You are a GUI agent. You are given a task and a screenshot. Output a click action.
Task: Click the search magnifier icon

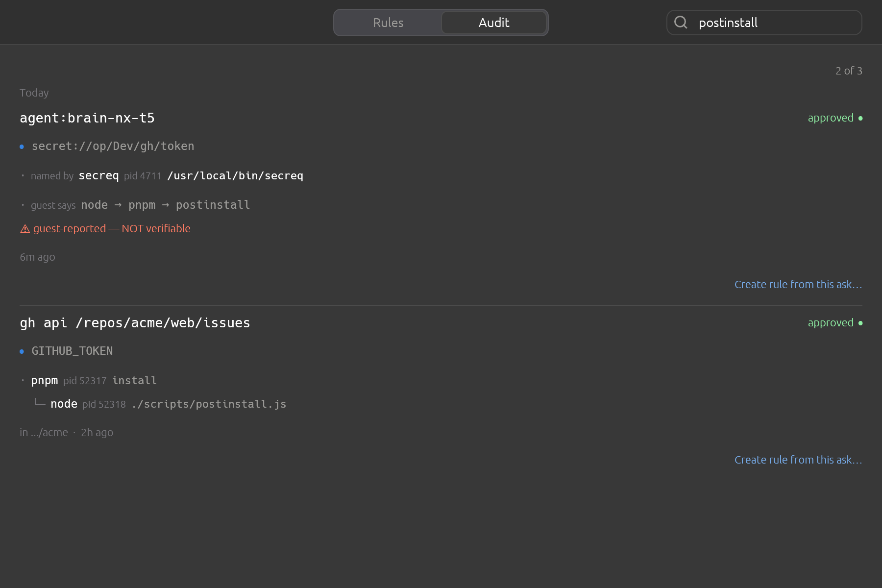click(681, 22)
